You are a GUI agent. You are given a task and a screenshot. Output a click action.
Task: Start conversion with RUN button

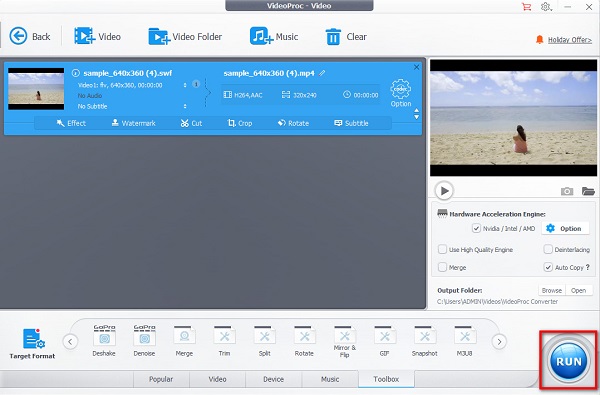coord(569,361)
